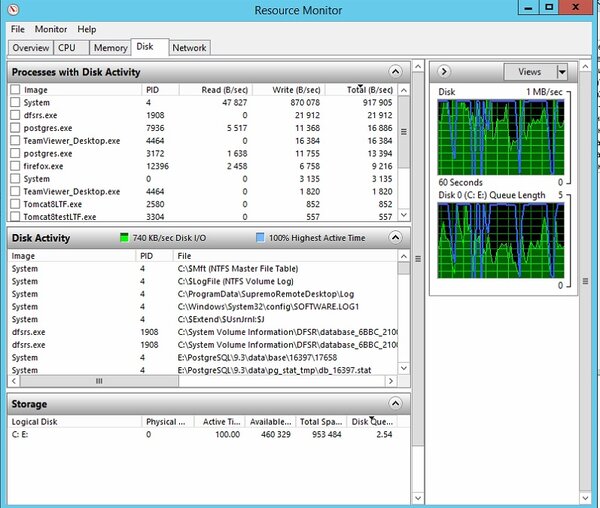The height and width of the screenshot is (508, 600).
Task: Click the graphs pane scroll up arrow
Action: 585,67
